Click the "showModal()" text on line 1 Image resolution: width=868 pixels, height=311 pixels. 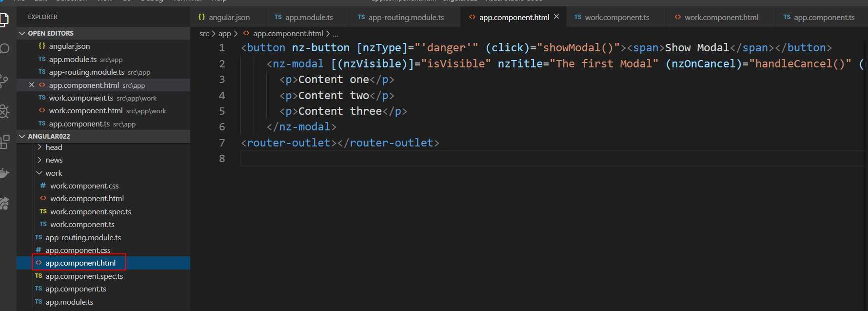pyautogui.click(x=578, y=48)
